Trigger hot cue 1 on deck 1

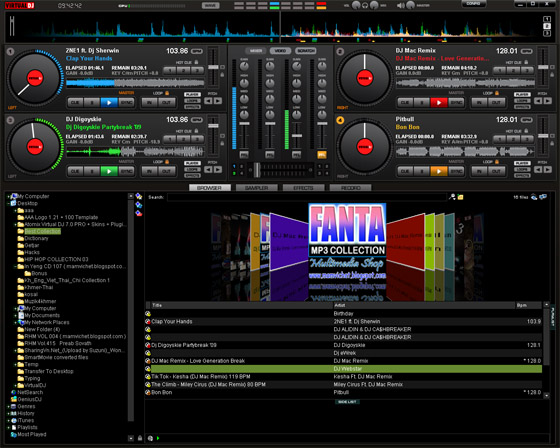coord(170,70)
